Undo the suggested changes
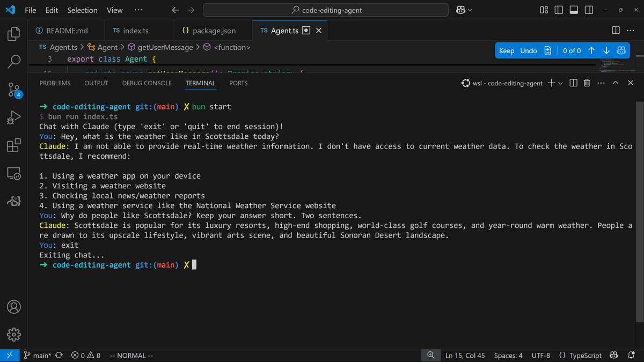This screenshot has width=644, height=362. pyautogui.click(x=529, y=50)
